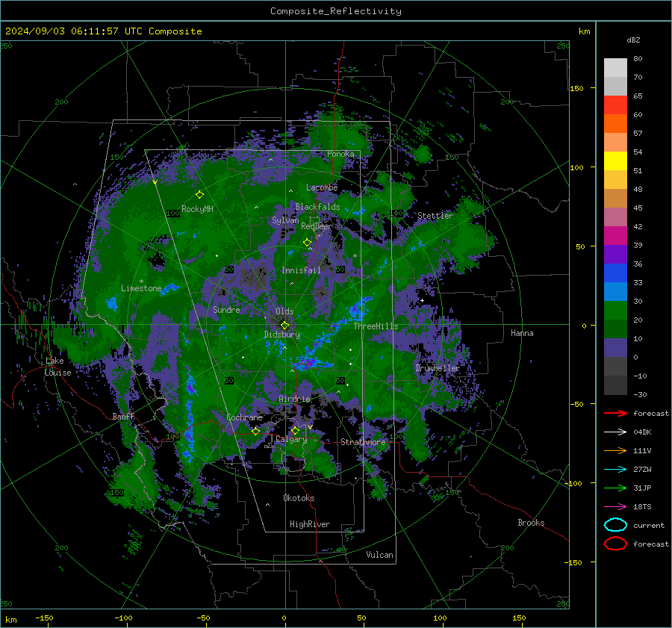Click the Olds label near radar center
Screen dimensions: 672x628
pos(284,311)
